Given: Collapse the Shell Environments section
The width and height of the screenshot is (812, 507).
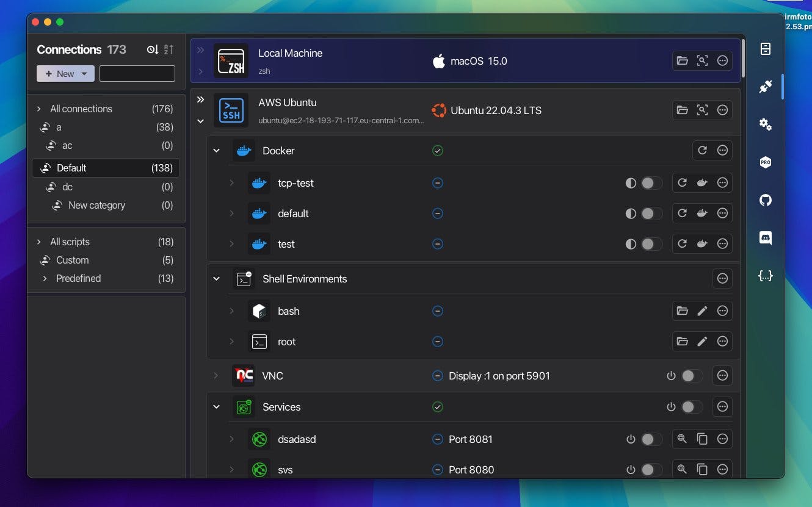Looking at the screenshot, I should (216, 278).
